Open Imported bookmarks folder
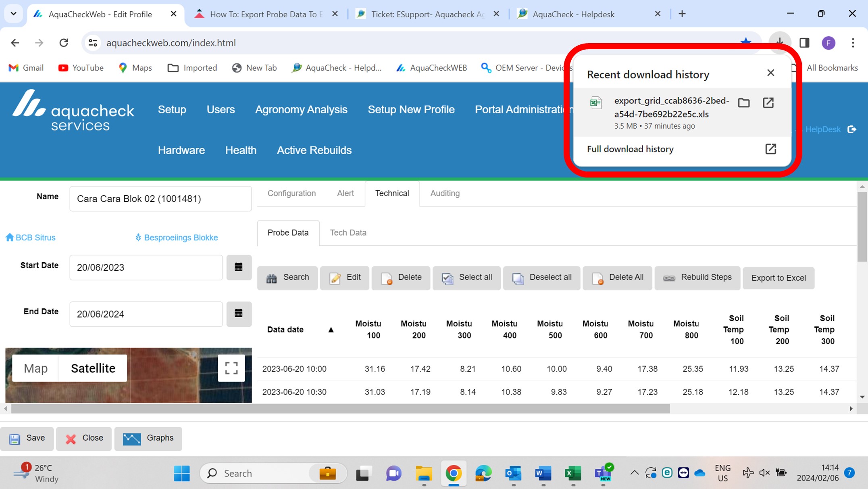This screenshot has width=868, height=489. pyautogui.click(x=192, y=68)
